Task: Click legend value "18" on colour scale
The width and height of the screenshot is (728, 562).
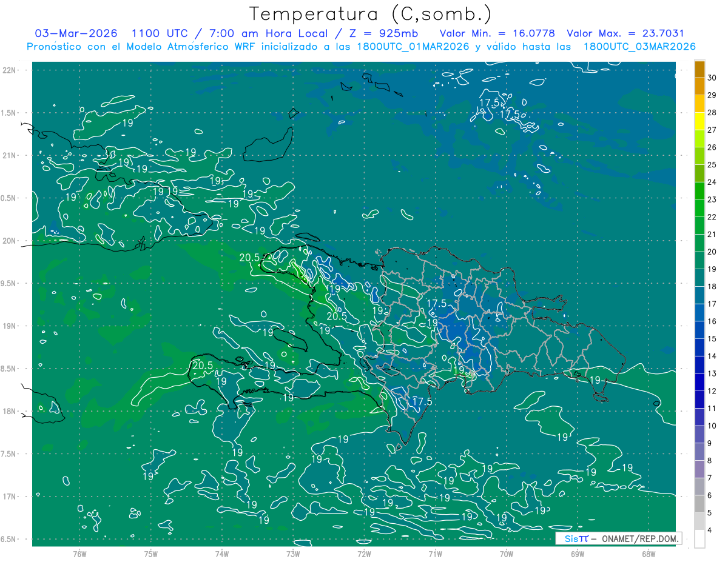Action: tap(712, 286)
